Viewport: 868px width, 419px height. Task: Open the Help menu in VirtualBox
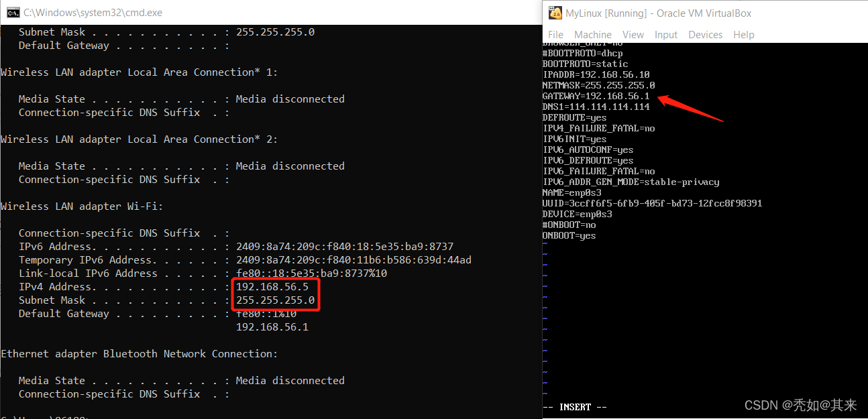pos(744,35)
